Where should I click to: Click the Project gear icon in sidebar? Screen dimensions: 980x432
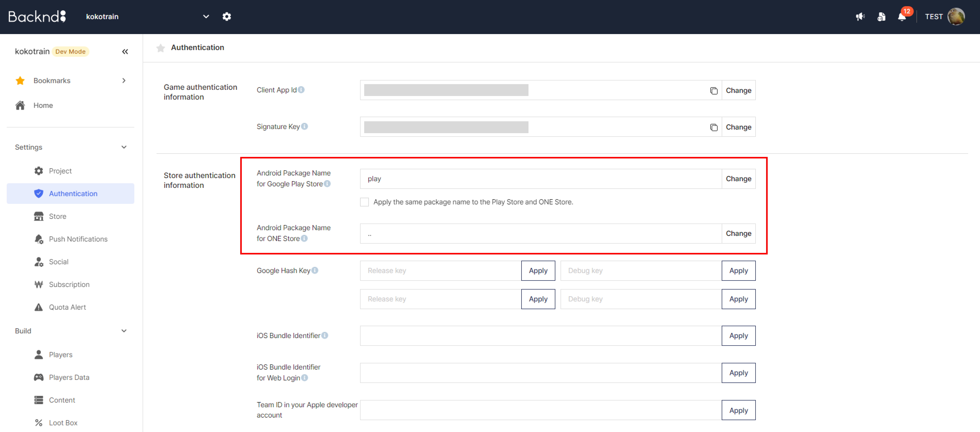[x=38, y=171]
